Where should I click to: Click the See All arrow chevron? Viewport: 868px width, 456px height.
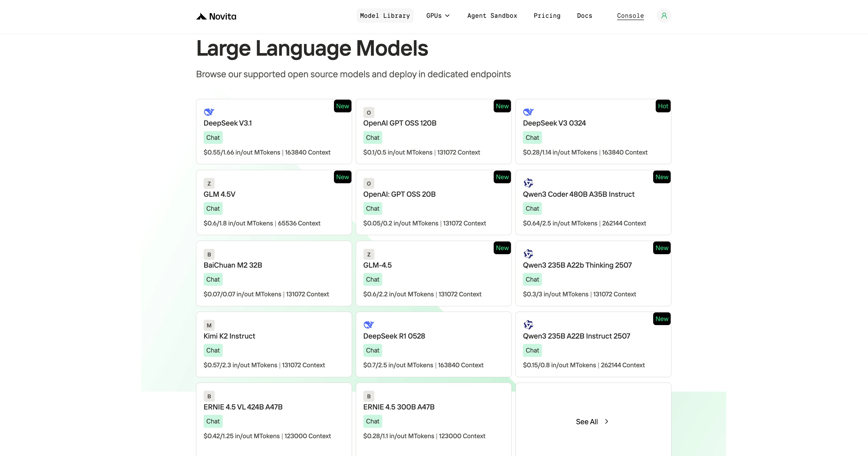[x=606, y=422]
